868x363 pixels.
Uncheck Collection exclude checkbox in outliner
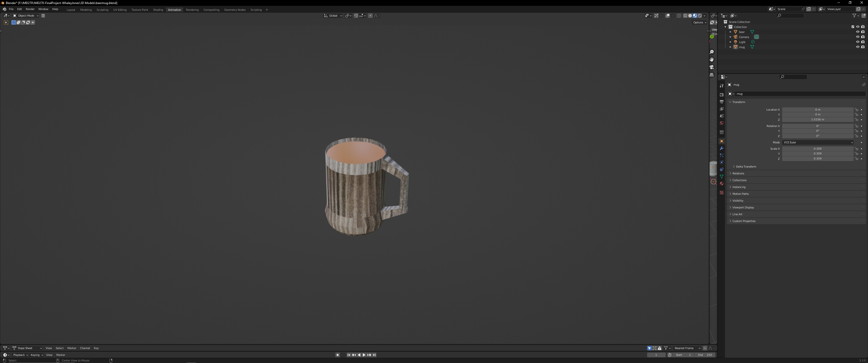point(853,27)
